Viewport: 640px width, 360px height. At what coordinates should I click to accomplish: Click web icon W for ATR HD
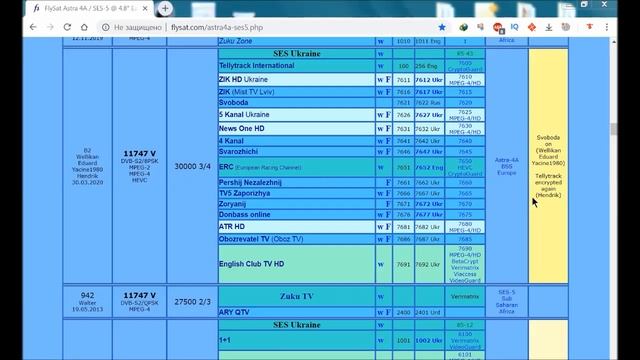[380, 227]
